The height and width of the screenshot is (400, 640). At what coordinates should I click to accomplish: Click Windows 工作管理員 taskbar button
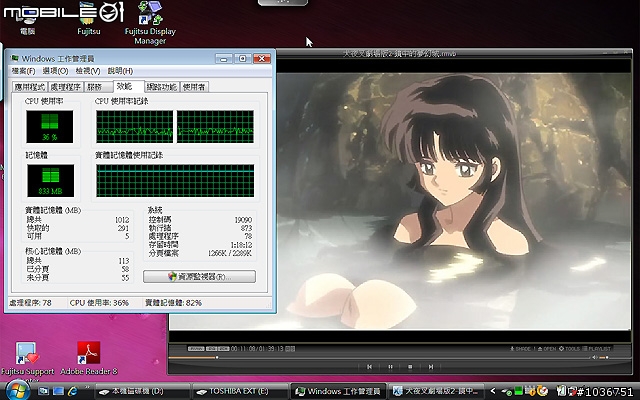pos(338,391)
